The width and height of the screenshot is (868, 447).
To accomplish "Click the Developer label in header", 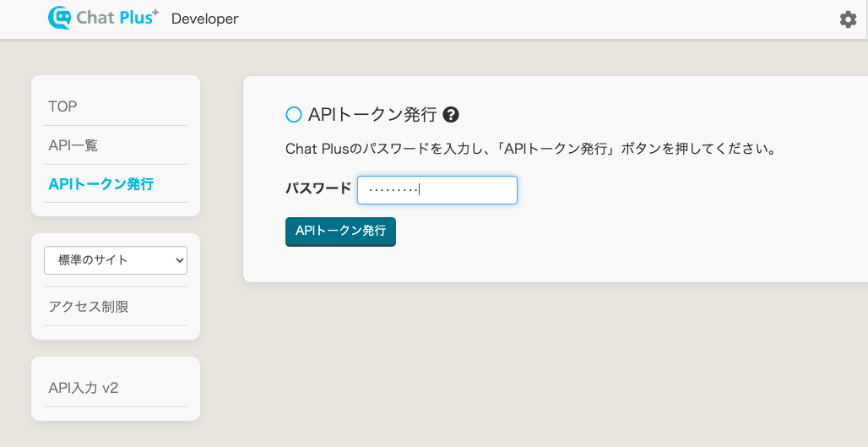I will 204,19.
